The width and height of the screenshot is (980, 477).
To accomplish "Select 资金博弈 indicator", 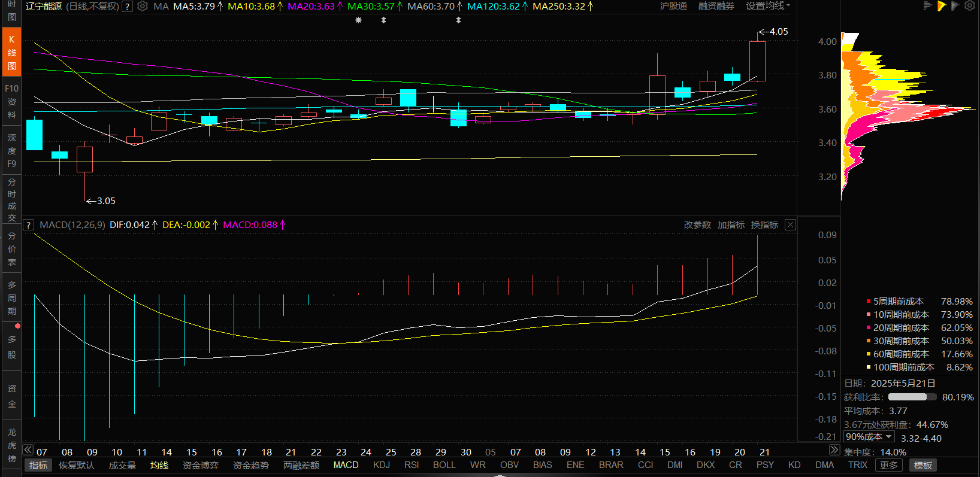I will 201,465.
